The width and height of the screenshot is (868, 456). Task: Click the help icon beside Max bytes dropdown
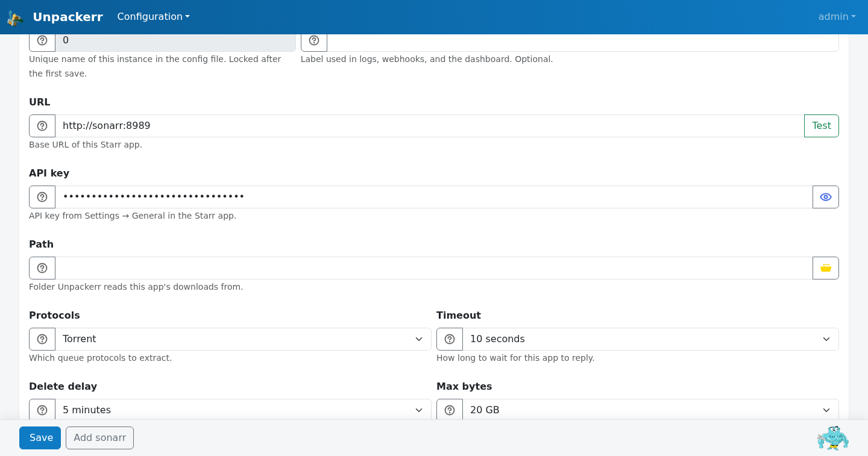pyautogui.click(x=450, y=410)
